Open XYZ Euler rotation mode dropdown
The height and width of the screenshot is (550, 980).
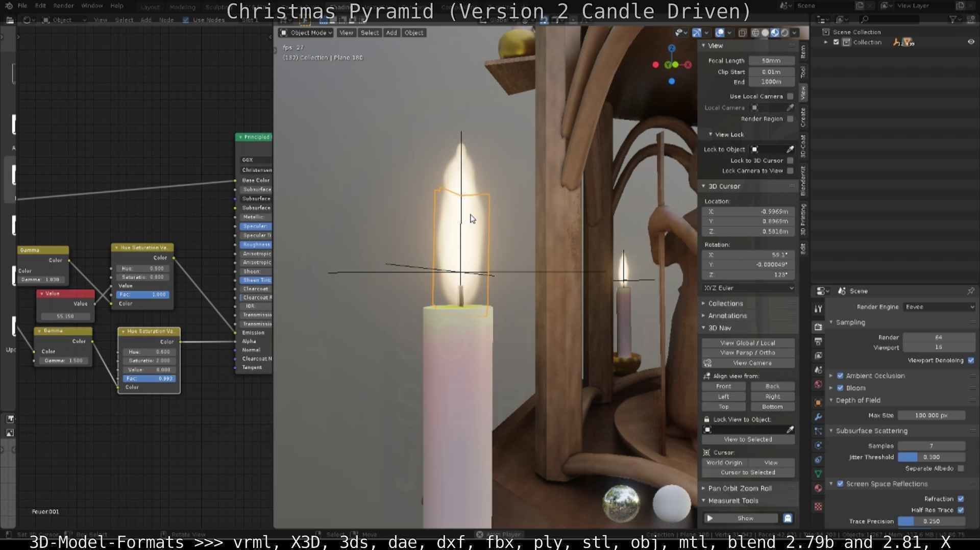748,288
